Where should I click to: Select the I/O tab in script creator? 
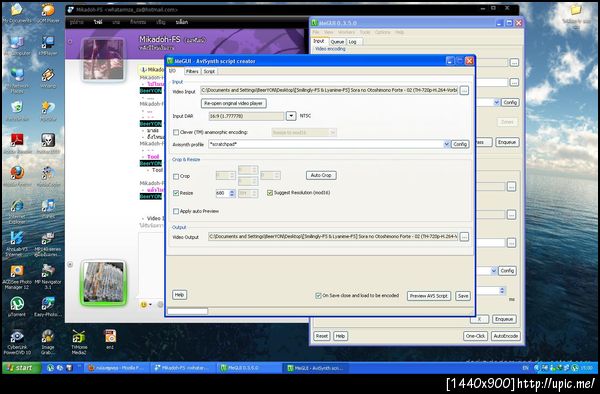click(173, 71)
